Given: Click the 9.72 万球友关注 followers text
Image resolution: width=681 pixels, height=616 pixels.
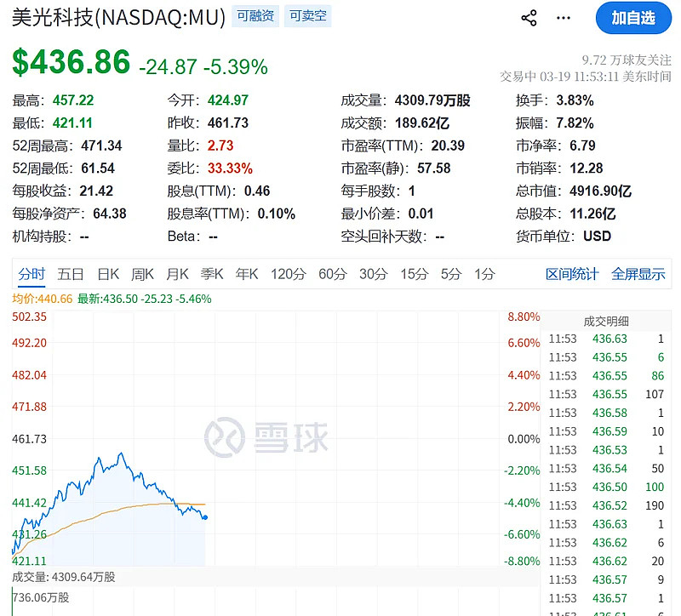Looking at the screenshot, I should [x=627, y=60].
